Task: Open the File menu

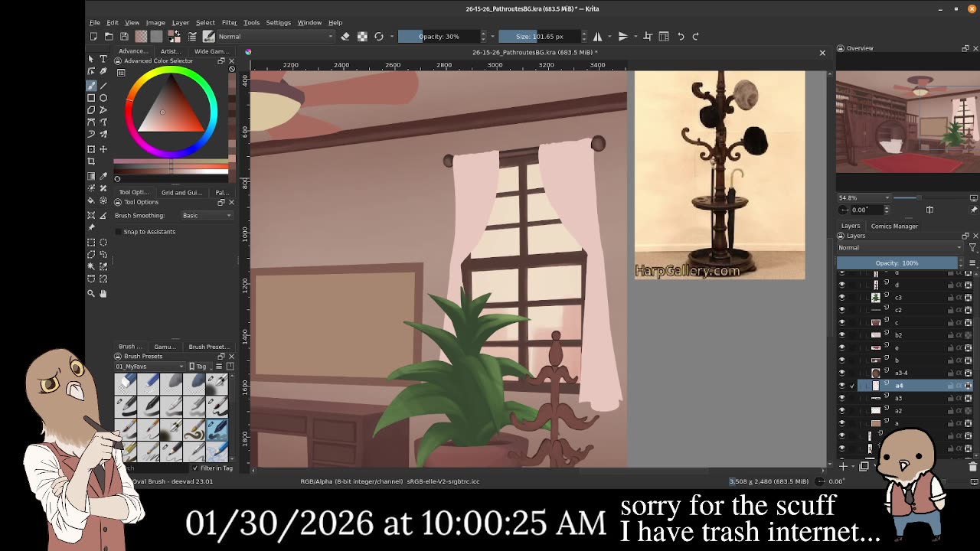Action: (x=95, y=22)
